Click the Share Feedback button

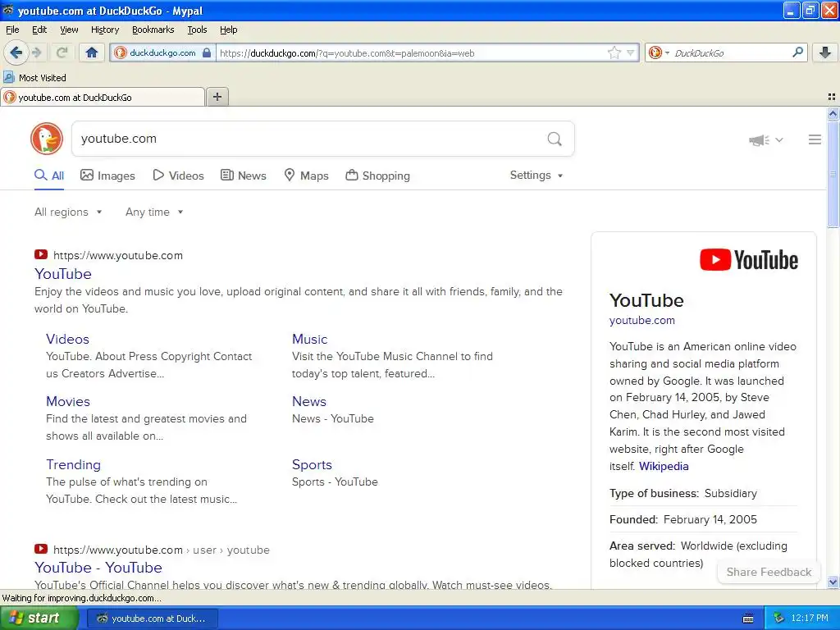coord(768,572)
